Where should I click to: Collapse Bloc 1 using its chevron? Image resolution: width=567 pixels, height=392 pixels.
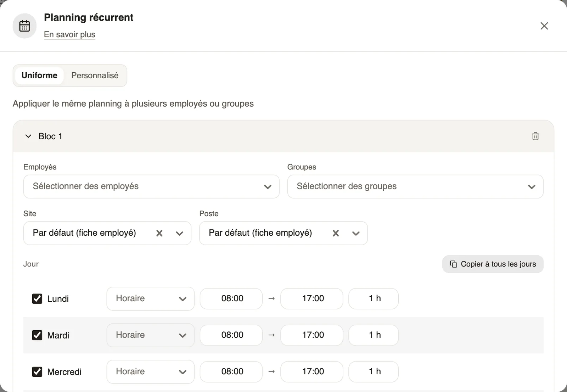(28, 136)
